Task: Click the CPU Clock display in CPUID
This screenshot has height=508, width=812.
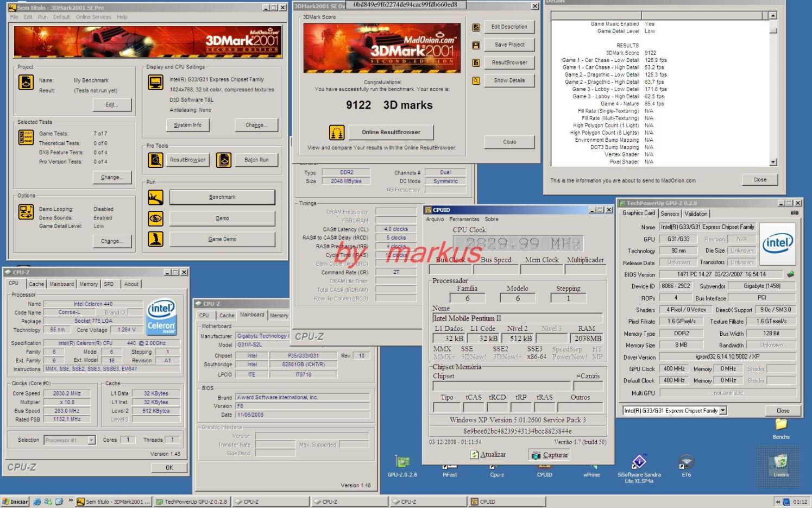Action: [518, 243]
